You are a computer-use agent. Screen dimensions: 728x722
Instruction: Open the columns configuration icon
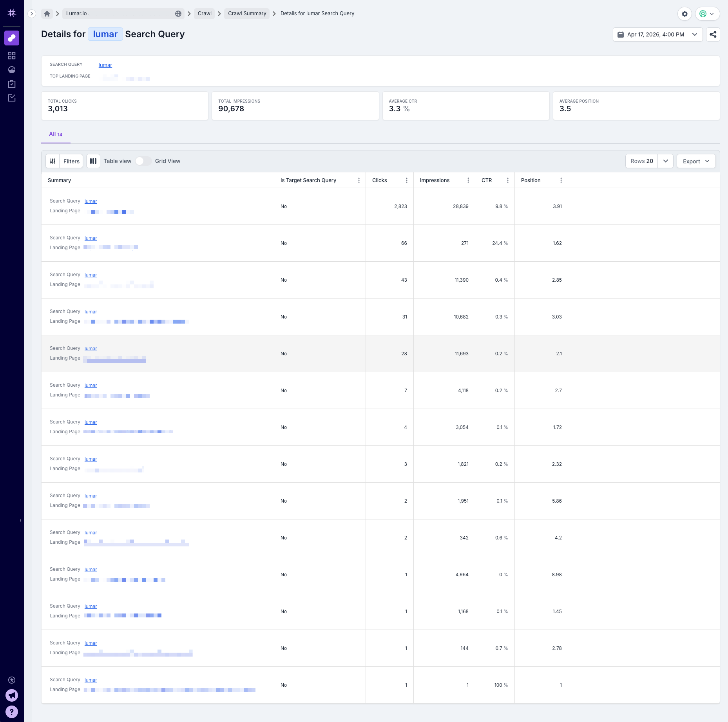[x=93, y=161]
